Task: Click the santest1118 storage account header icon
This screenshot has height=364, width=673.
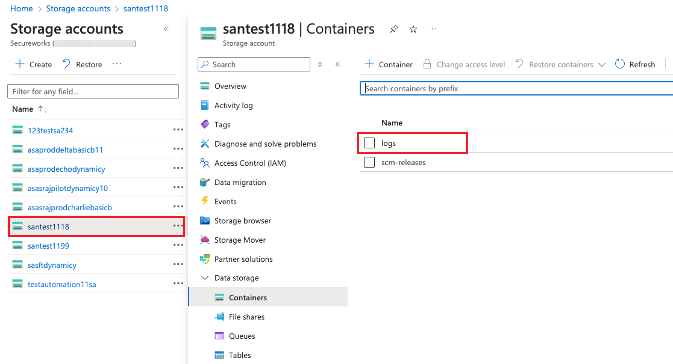Action: (208, 33)
